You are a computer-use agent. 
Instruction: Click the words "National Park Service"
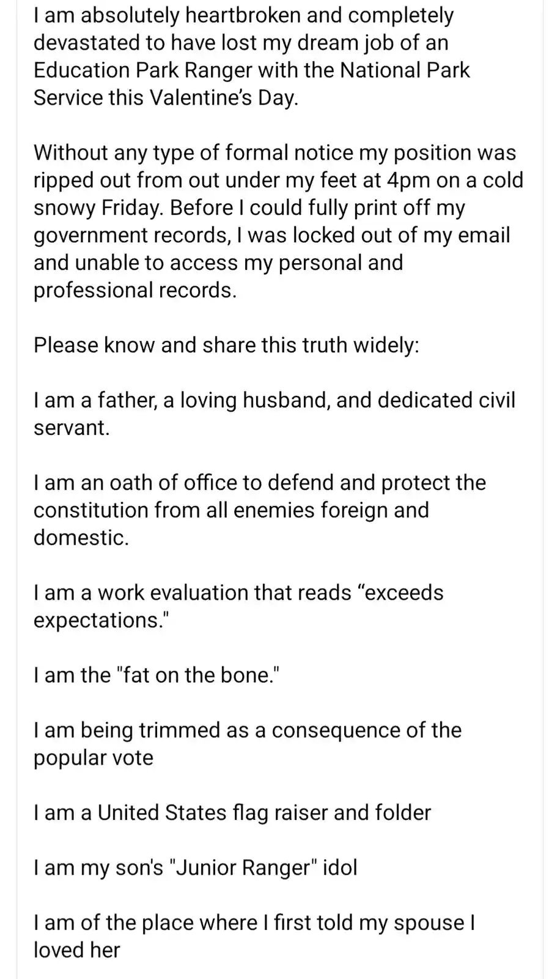[x=252, y=84]
